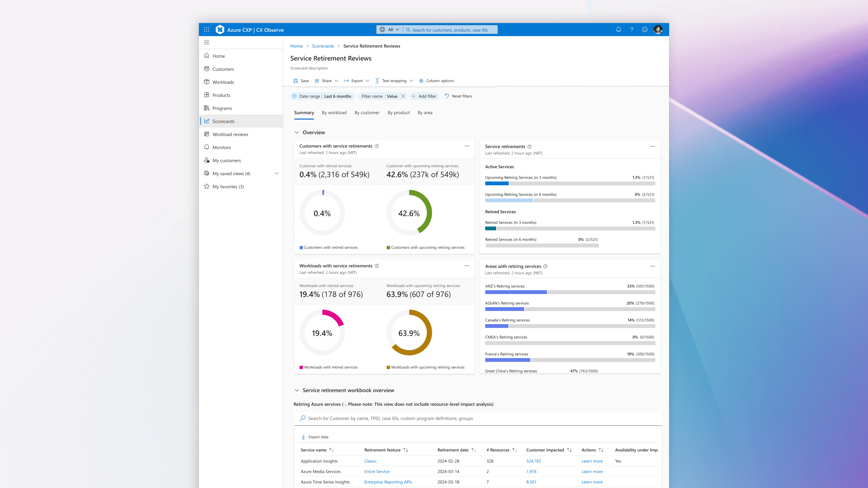Expand My saved views in sidebar
Viewport: 868px width, 488px height.
pos(276,174)
